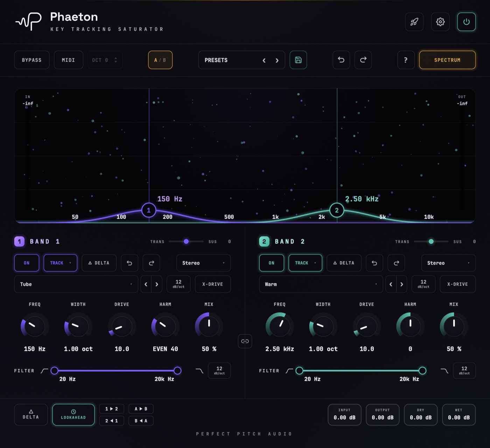The image size is (490, 448).
Task: Open help with the question mark button
Action: point(406,60)
